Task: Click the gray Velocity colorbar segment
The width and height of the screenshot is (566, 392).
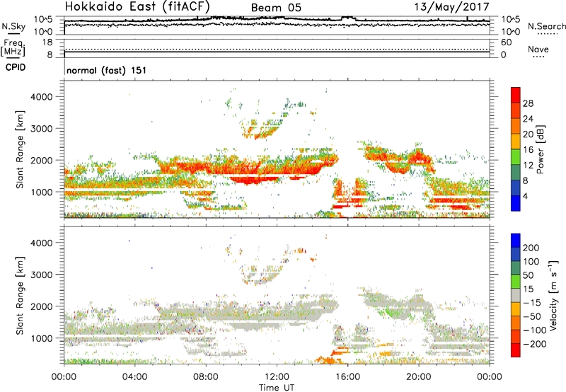Action: coord(516,295)
